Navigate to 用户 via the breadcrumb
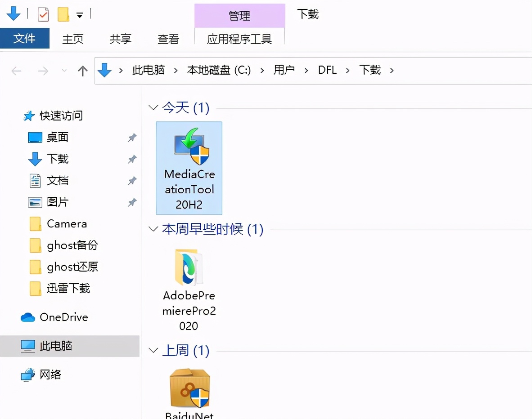The height and width of the screenshot is (419, 532). tap(284, 70)
